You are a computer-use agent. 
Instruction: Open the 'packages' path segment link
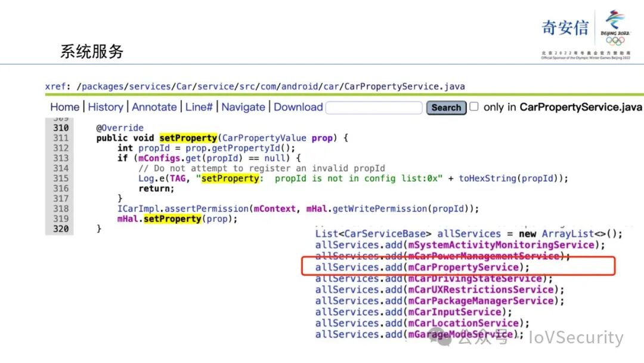click(103, 87)
